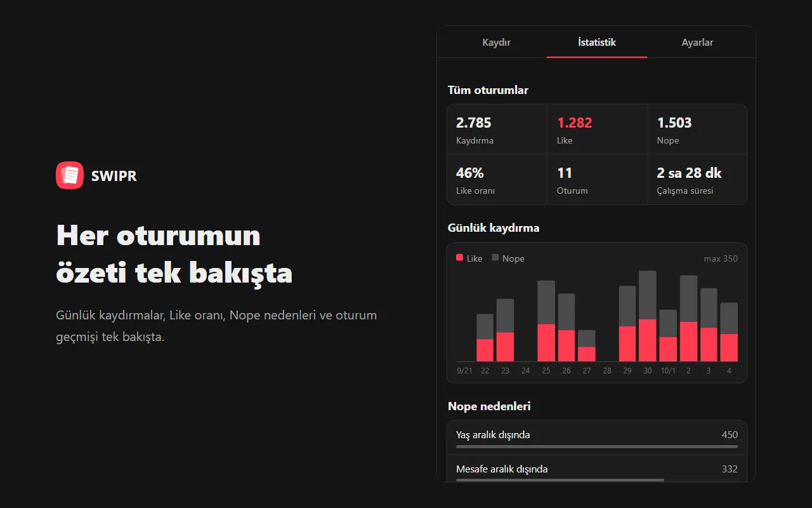
Task: Click the headline Her oturumun özeti tek bakışta
Action: coord(174,254)
